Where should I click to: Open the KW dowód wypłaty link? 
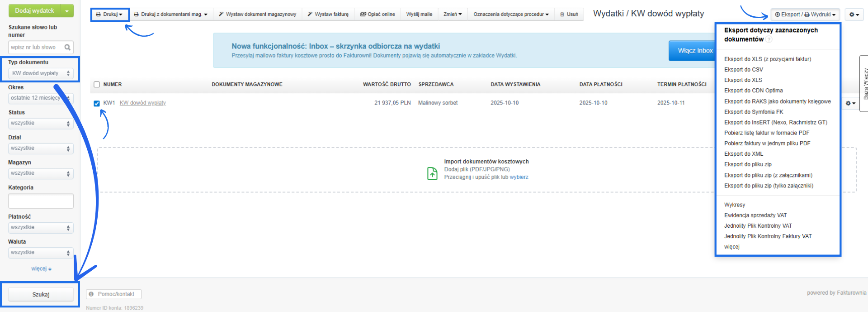[143, 103]
